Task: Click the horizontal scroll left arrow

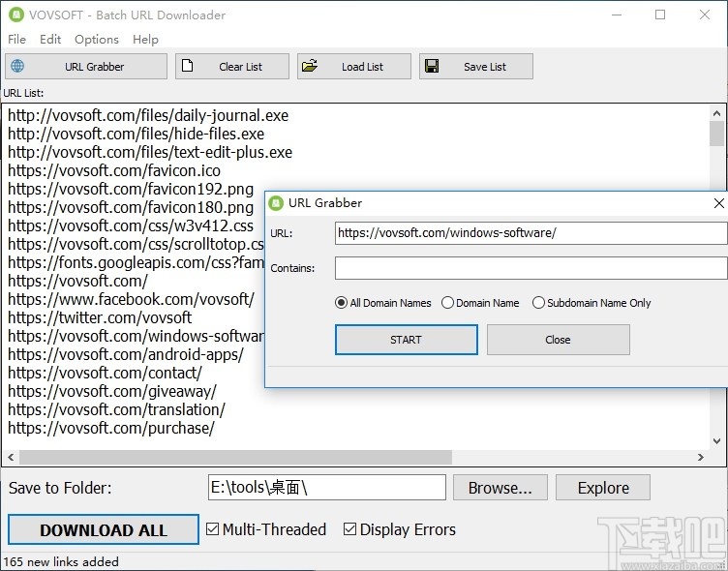Action: tap(11, 457)
